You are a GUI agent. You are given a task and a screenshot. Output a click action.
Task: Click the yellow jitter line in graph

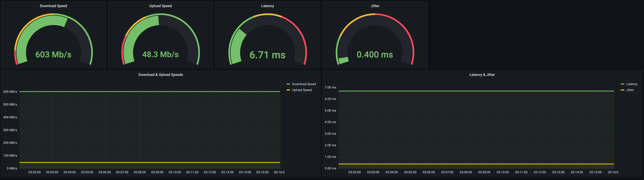[x=475, y=164]
